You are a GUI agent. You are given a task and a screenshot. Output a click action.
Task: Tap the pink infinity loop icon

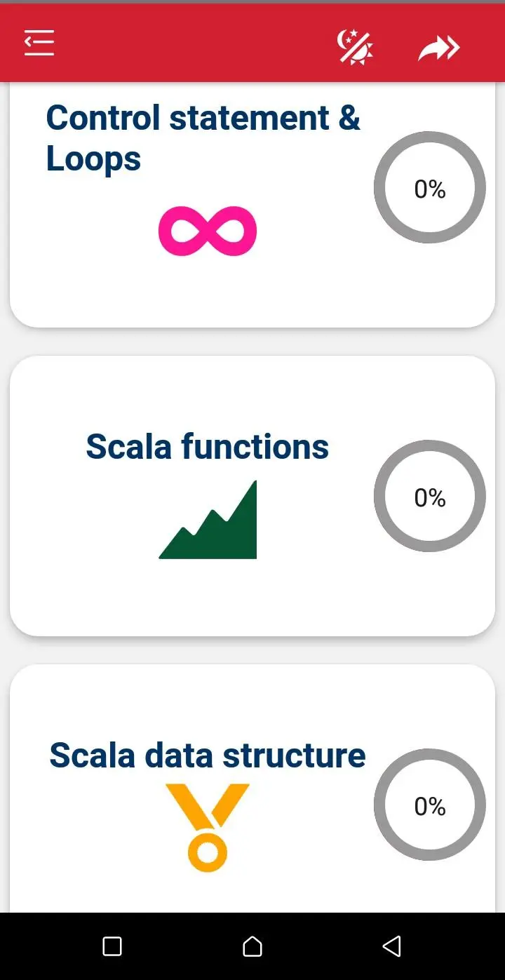pos(208,231)
